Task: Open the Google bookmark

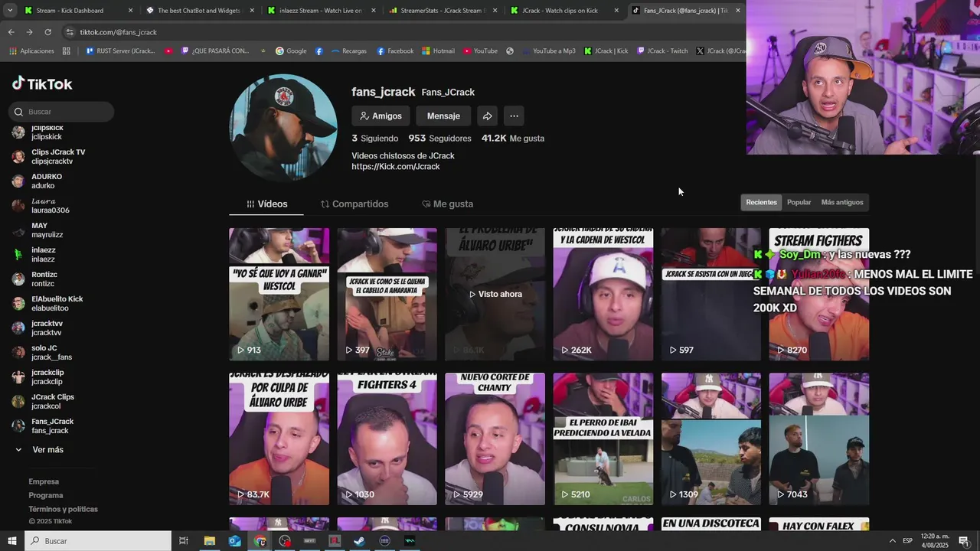Action: tap(290, 51)
